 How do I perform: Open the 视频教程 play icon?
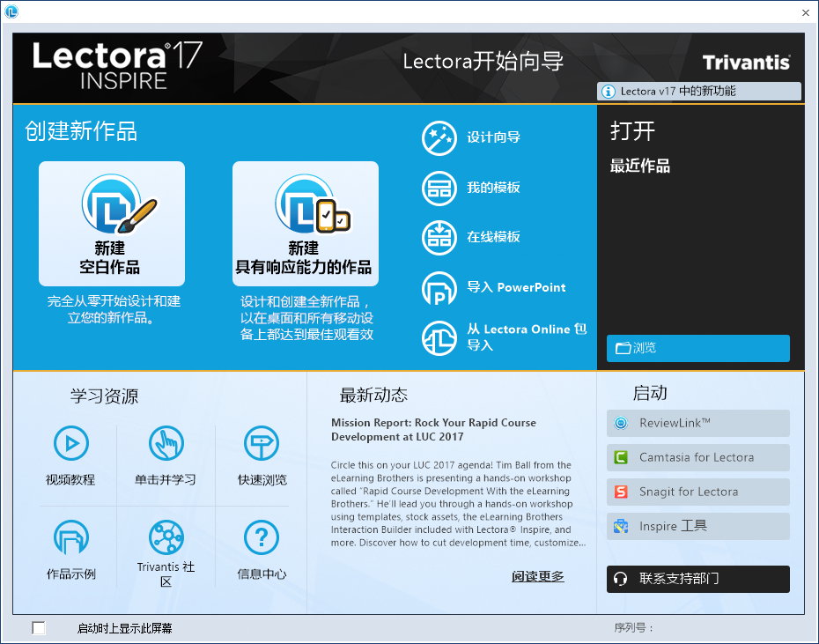click(x=71, y=443)
